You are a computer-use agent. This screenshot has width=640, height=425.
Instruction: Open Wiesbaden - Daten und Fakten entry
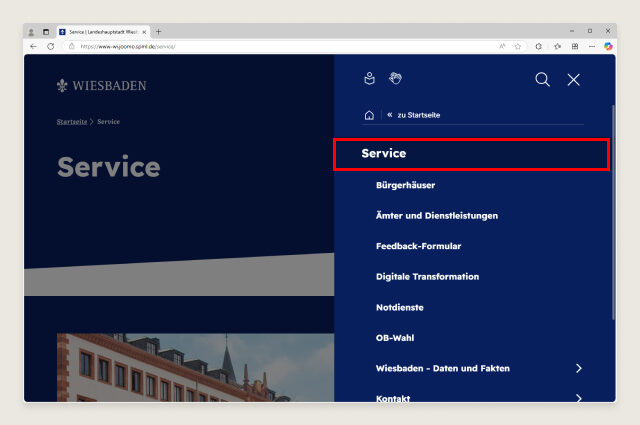pos(442,368)
